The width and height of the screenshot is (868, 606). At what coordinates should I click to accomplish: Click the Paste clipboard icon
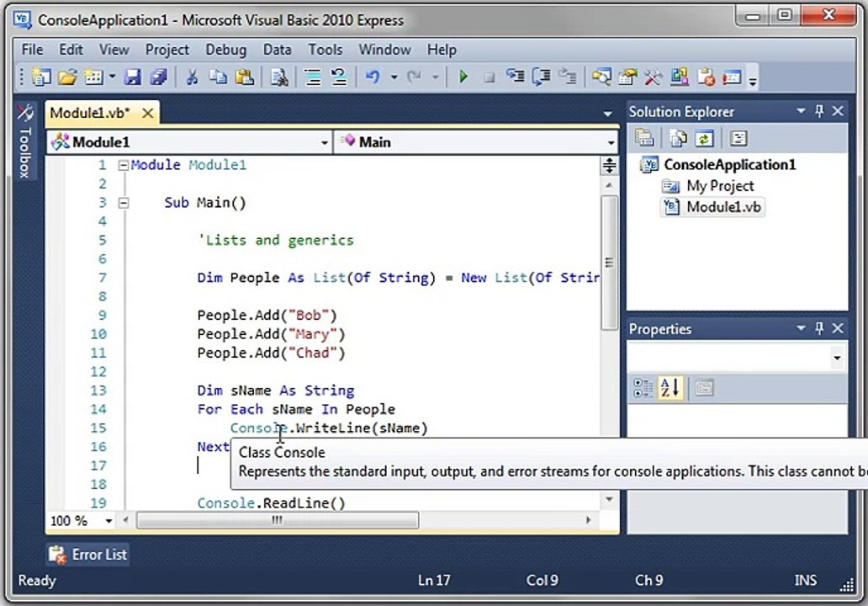pyautogui.click(x=244, y=77)
